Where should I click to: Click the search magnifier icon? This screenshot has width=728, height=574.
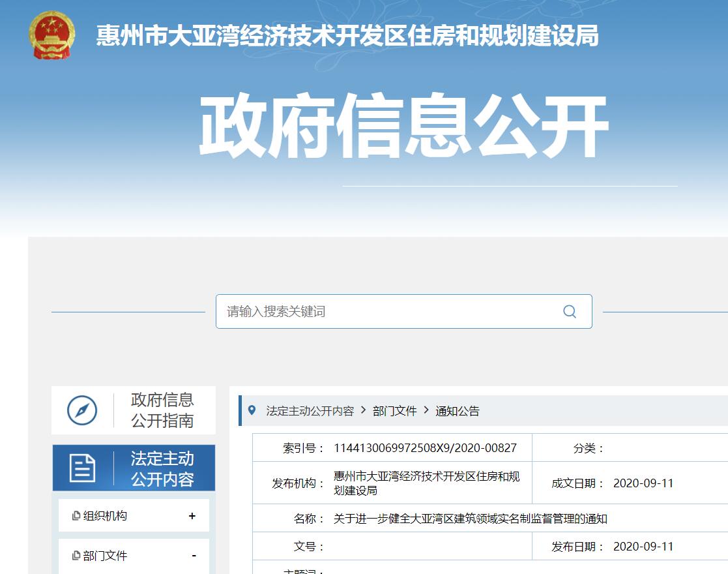point(570,312)
